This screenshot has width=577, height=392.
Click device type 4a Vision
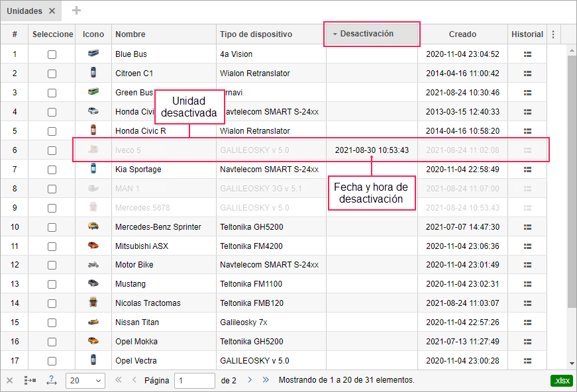point(236,54)
